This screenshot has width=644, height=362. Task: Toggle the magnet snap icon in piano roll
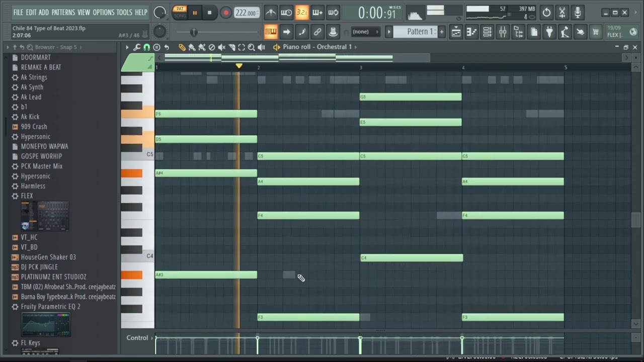(146, 47)
